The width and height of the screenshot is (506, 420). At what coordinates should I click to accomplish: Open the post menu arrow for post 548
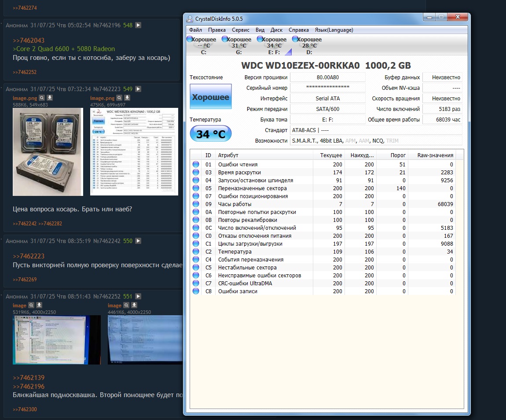[138, 25]
